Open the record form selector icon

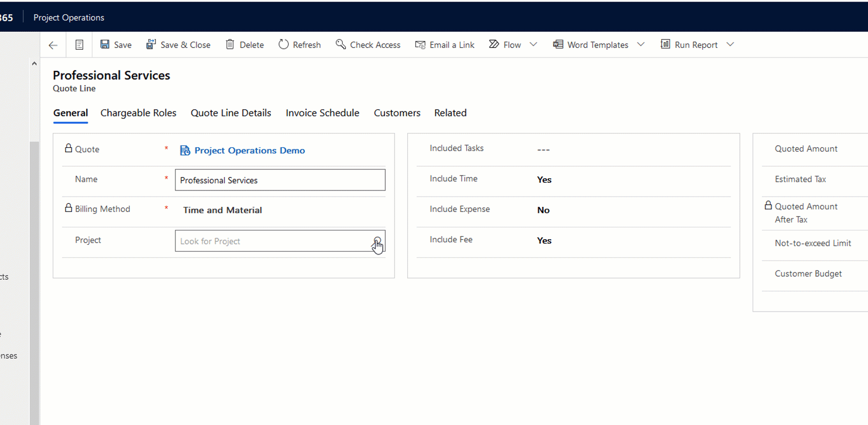pyautogui.click(x=79, y=45)
